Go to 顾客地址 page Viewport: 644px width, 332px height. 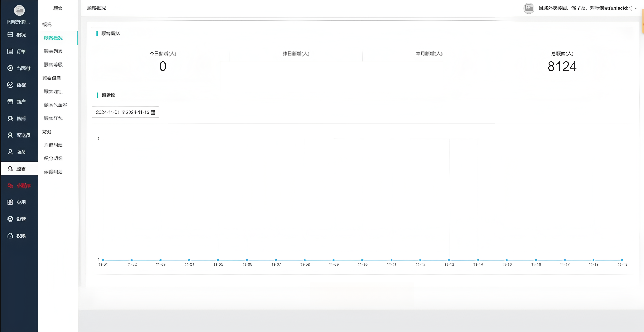click(x=53, y=91)
